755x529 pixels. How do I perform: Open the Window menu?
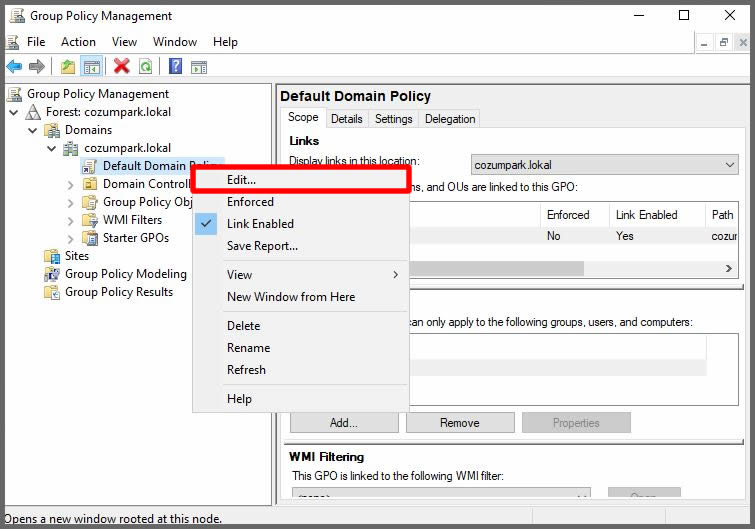[x=175, y=42]
